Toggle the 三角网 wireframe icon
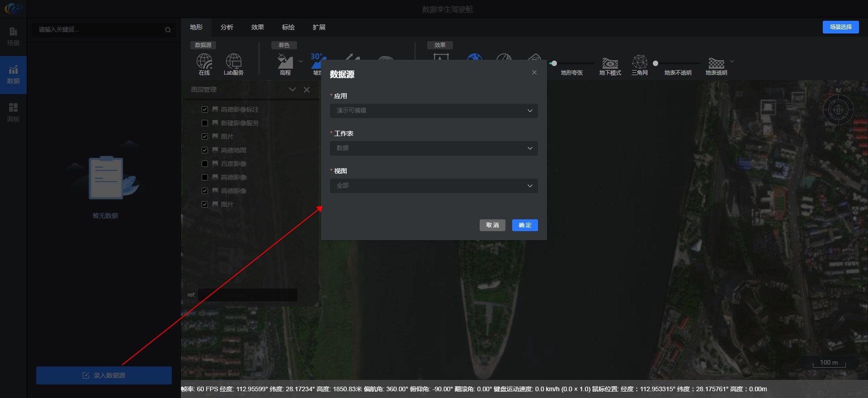 [639, 62]
